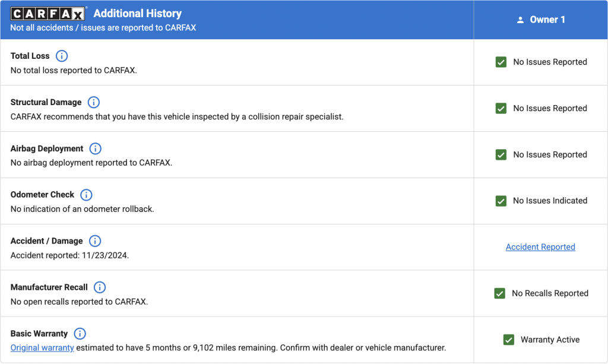Click the info icon next to Total Loss
The height and width of the screenshot is (364, 608).
(x=62, y=56)
